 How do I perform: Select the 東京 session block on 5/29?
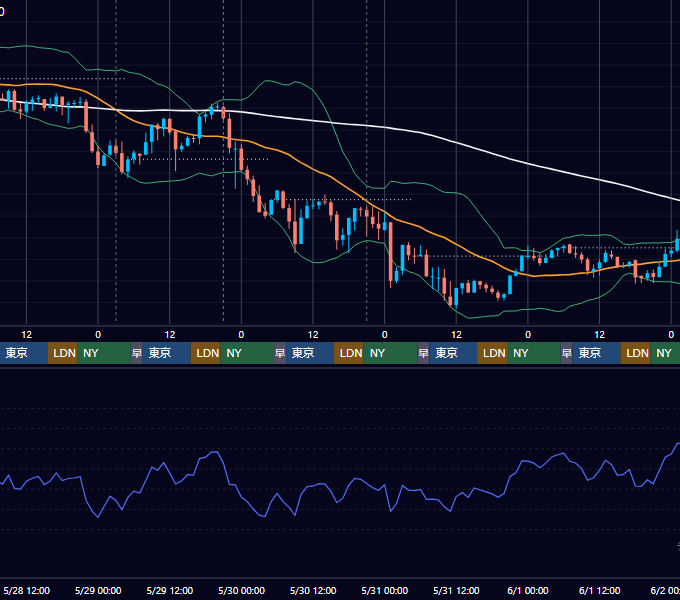(x=167, y=353)
